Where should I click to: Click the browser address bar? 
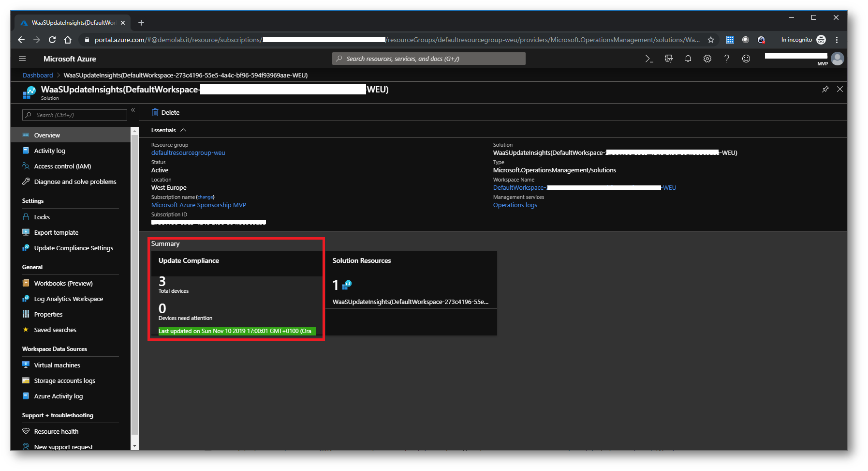397,40
